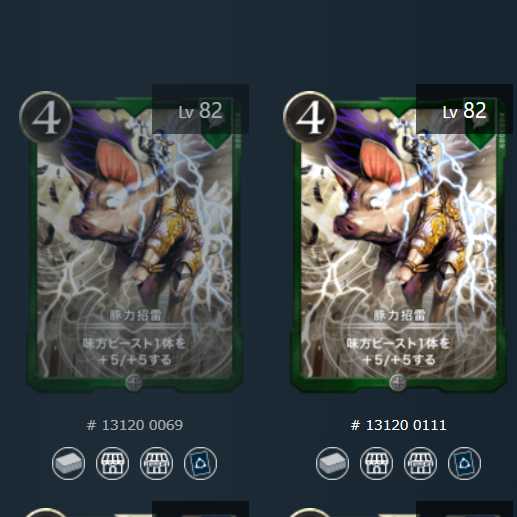Open the second storefront icon under card #13120 0111
Viewport: 517px width, 517px height.
(420, 463)
